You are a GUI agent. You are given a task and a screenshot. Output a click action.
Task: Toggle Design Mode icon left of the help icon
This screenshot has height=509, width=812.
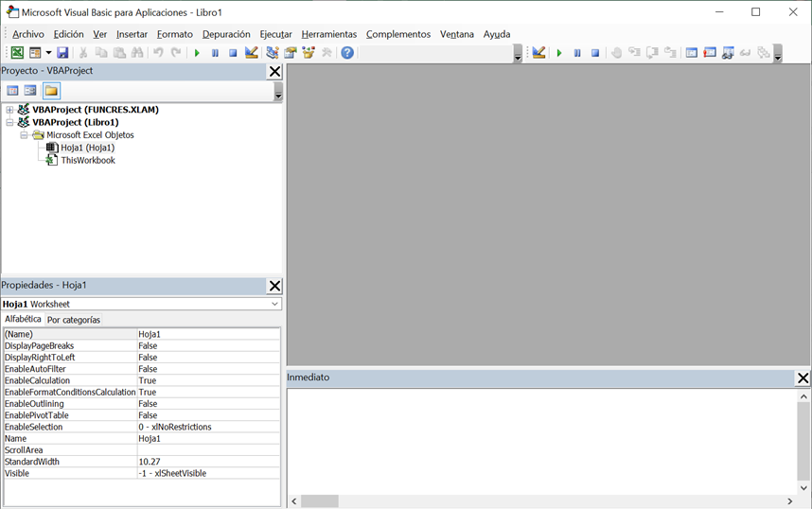click(251, 52)
